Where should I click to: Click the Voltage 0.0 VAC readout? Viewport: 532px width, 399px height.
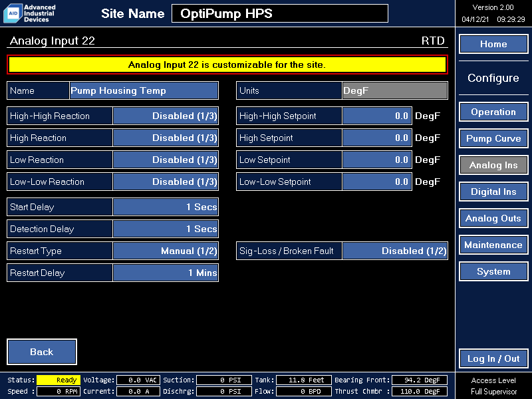tap(138, 380)
